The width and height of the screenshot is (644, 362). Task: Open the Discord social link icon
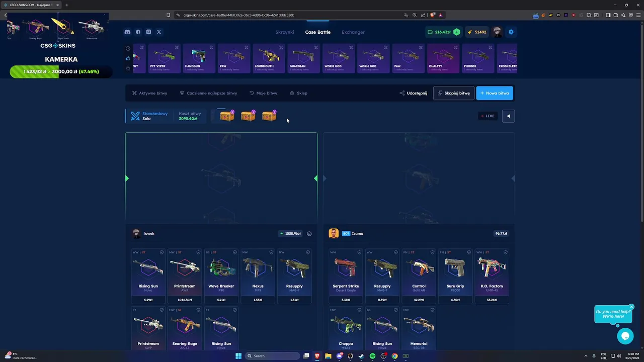[127, 32]
